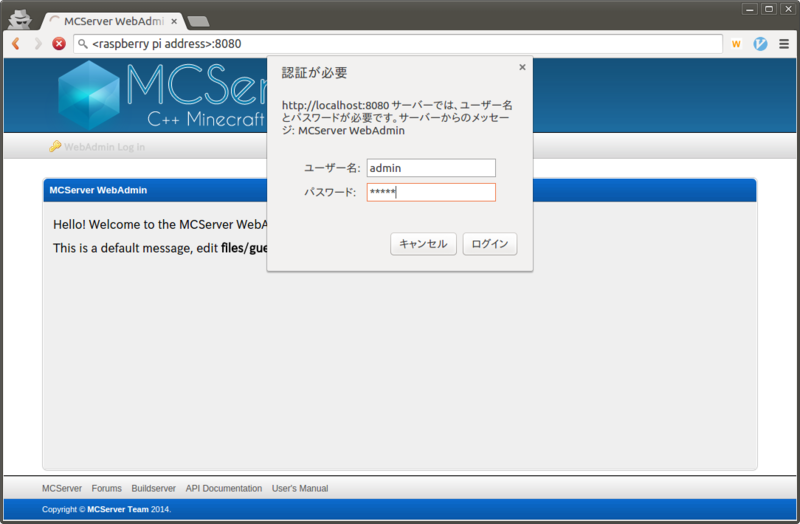This screenshot has height=524, width=800.
Task: Click the username field containing admin
Action: (x=431, y=168)
